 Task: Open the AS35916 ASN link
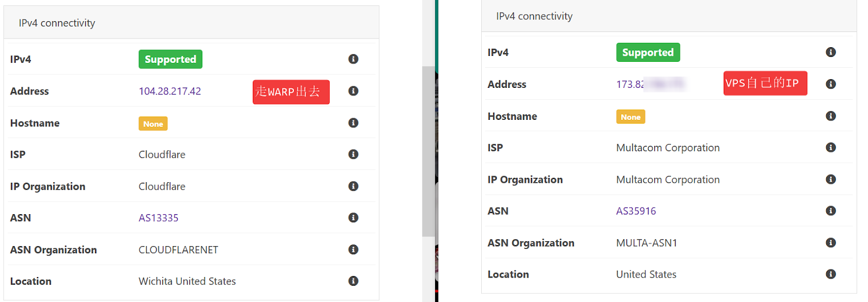pyautogui.click(x=636, y=211)
